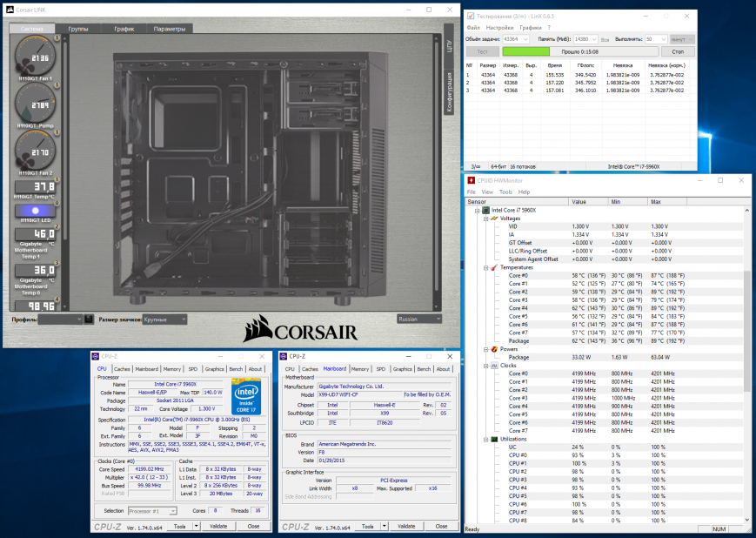Click the Intel Core i7 logo in CPU-Z

pyautogui.click(x=246, y=397)
